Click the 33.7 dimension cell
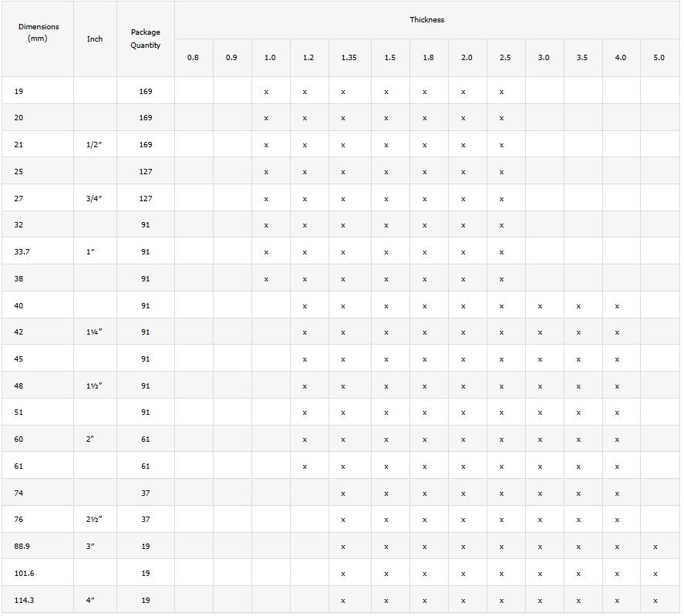This screenshot has height=616, width=684. point(22,252)
